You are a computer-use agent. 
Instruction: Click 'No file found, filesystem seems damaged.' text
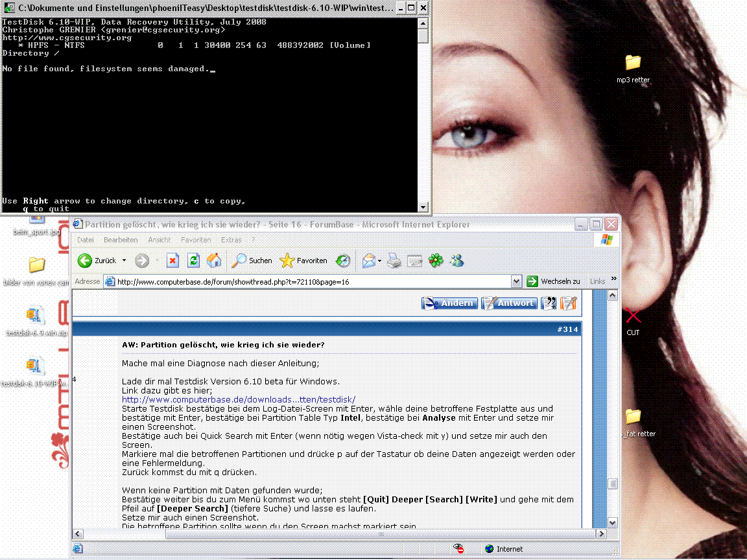pos(106,69)
